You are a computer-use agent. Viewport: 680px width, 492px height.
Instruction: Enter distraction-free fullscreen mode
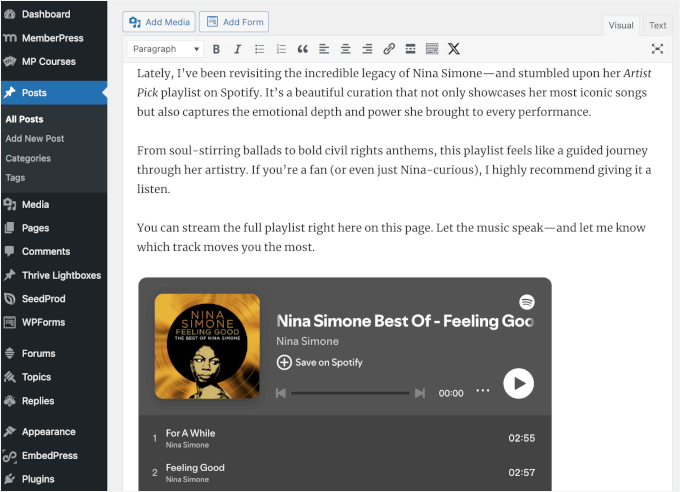(657, 49)
